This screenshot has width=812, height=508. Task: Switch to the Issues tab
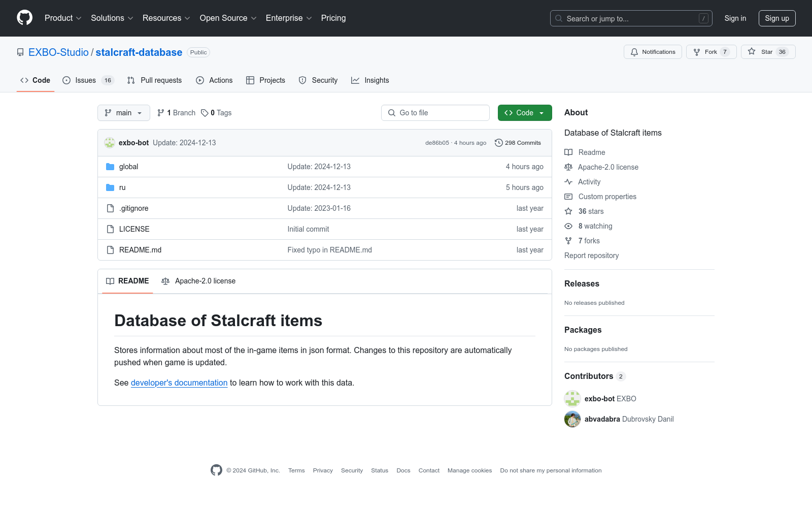tap(88, 80)
